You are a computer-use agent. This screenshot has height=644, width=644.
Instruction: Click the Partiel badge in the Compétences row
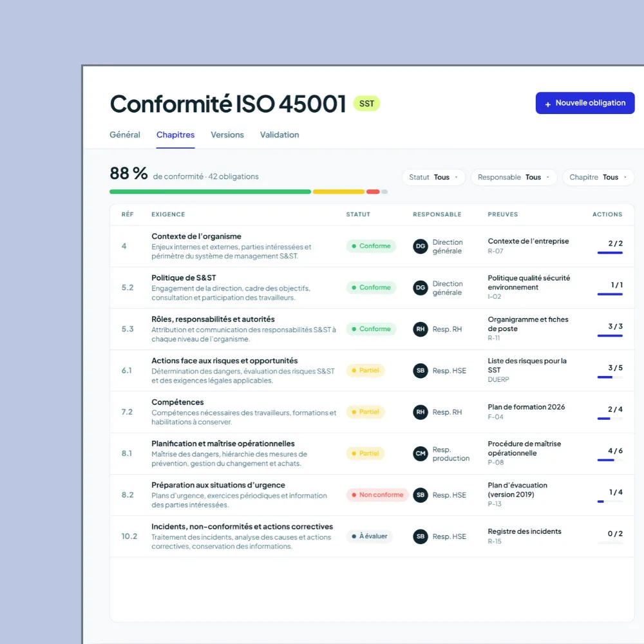pyautogui.click(x=365, y=412)
